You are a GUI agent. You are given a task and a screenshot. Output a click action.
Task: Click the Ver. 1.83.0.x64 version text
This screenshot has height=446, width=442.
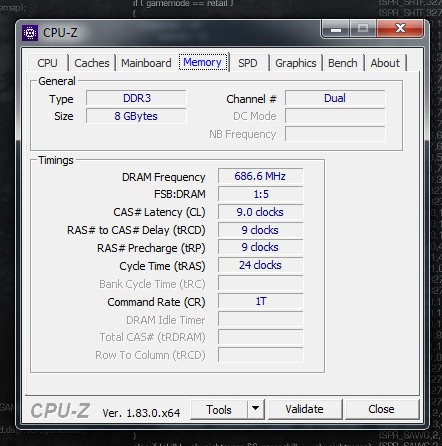click(x=141, y=413)
